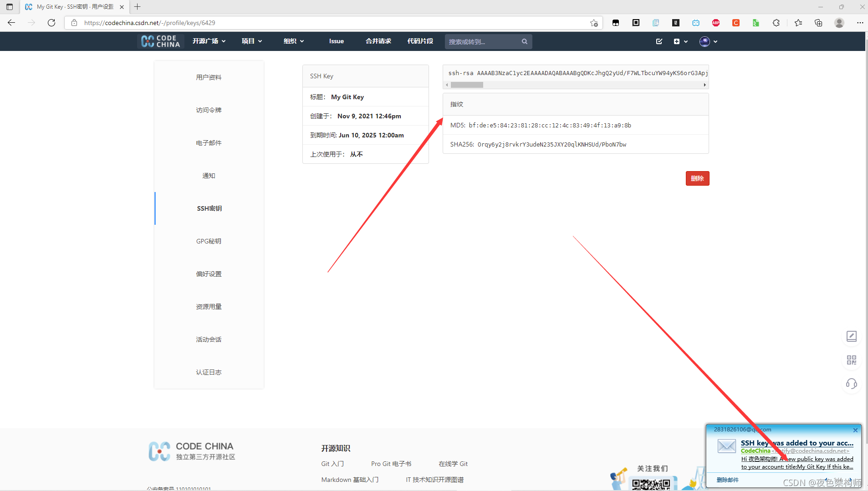Click the SHA256 fingerprint value
The width and height of the screenshot is (868, 491).
552,144
